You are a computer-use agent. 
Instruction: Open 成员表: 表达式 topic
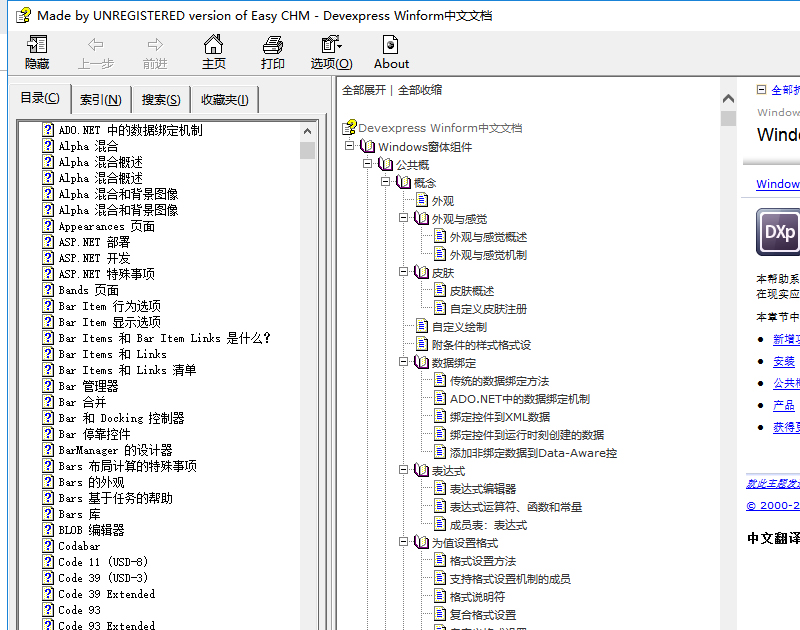pyautogui.click(x=488, y=525)
